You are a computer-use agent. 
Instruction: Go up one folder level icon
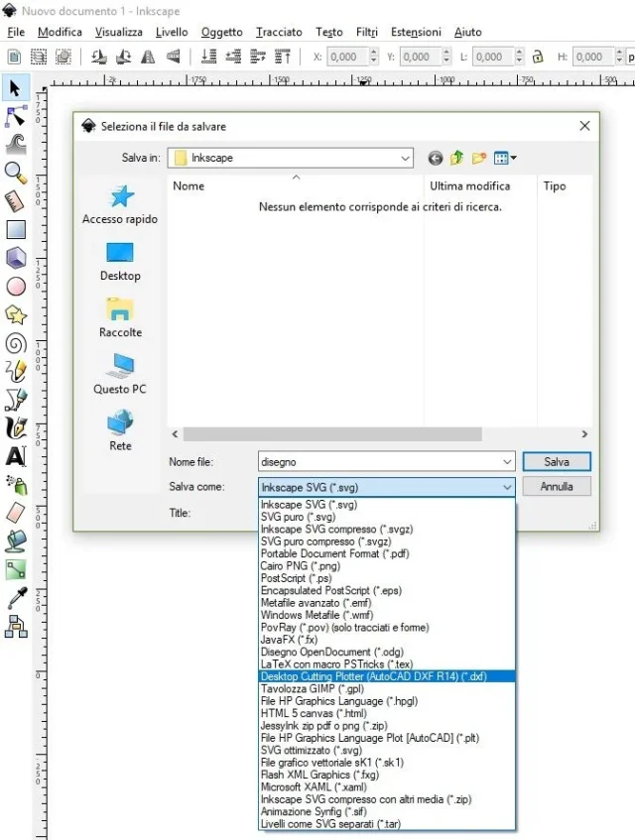click(x=456, y=158)
